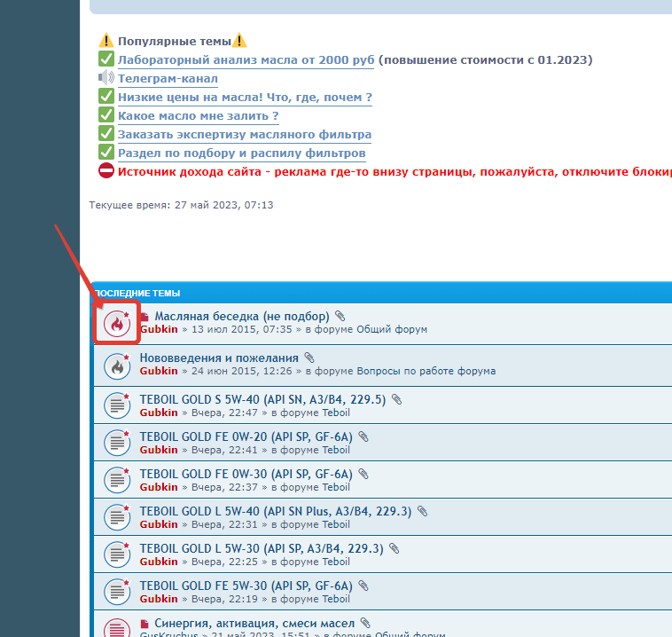Viewport: 672px width, 637px height.
Task: Click topic icon for TEBOIL GOLD S 5W-40
Action: click(117, 405)
